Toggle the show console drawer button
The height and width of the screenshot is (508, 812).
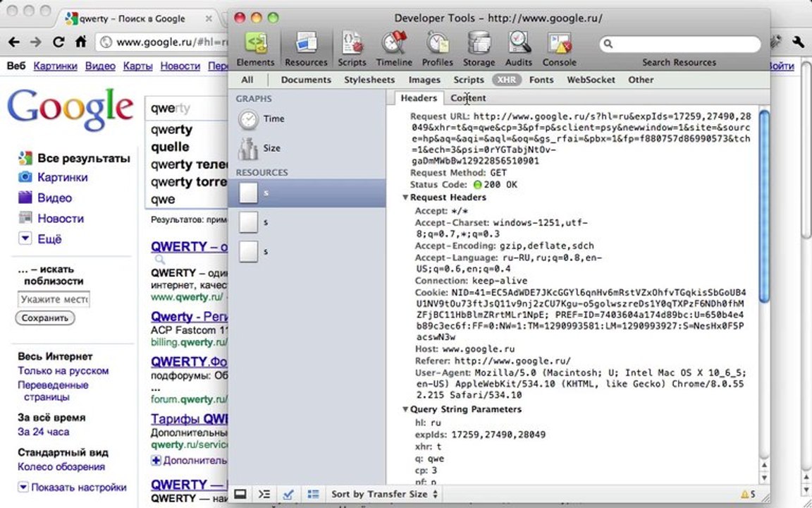tap(264, 494)
